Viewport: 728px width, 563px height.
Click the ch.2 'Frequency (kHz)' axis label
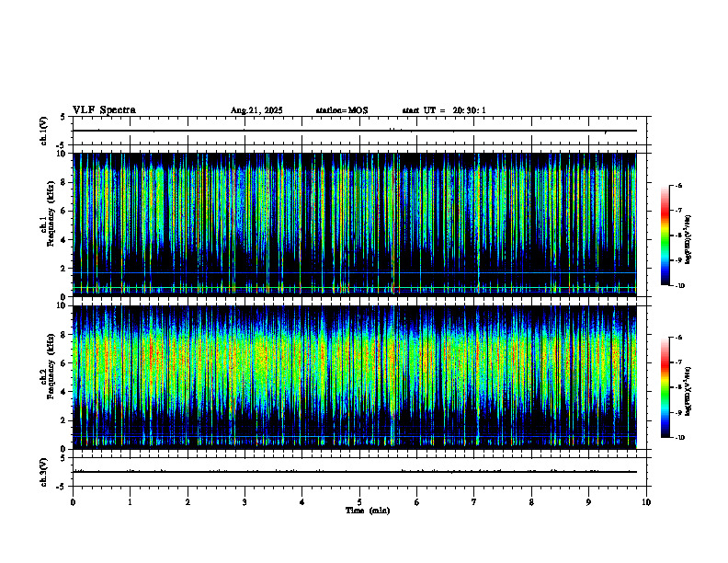[x=51, y=366]
